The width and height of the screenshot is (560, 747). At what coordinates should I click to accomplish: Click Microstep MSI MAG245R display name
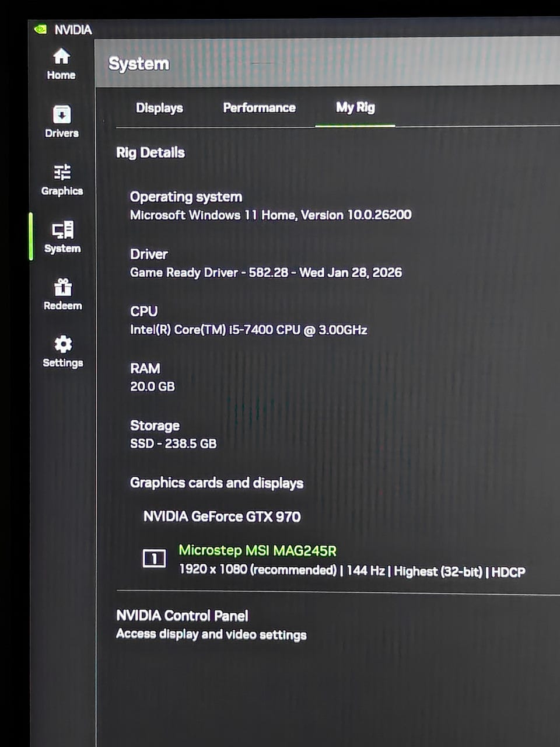coord(257,550)
